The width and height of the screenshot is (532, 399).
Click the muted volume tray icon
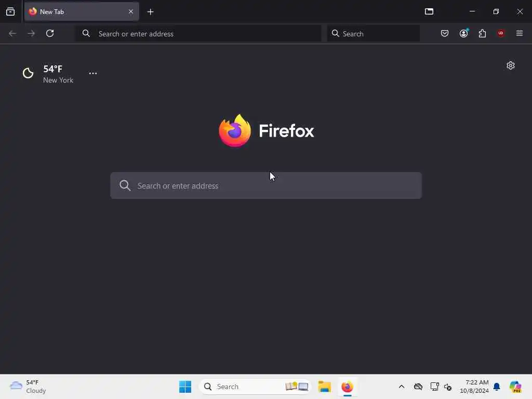(448, 387)
